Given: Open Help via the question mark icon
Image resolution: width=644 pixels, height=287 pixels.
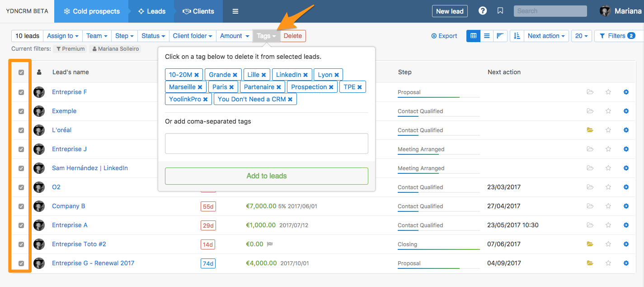Looking at the screenshot, I should point(482,10).
